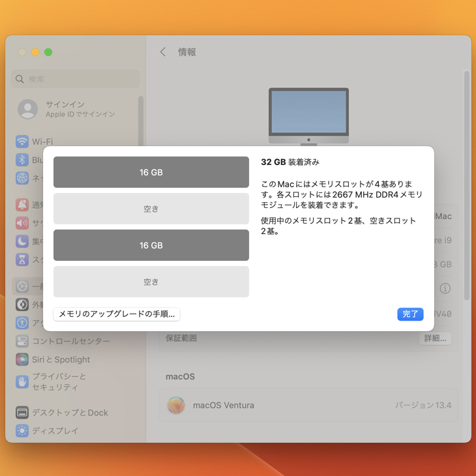
Task: Click the main pane vertical scrollbar
Action: (x=466, y=183)
